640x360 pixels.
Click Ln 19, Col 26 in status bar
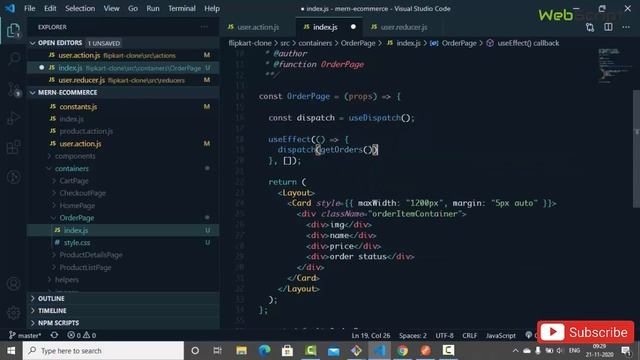(371, 336)
